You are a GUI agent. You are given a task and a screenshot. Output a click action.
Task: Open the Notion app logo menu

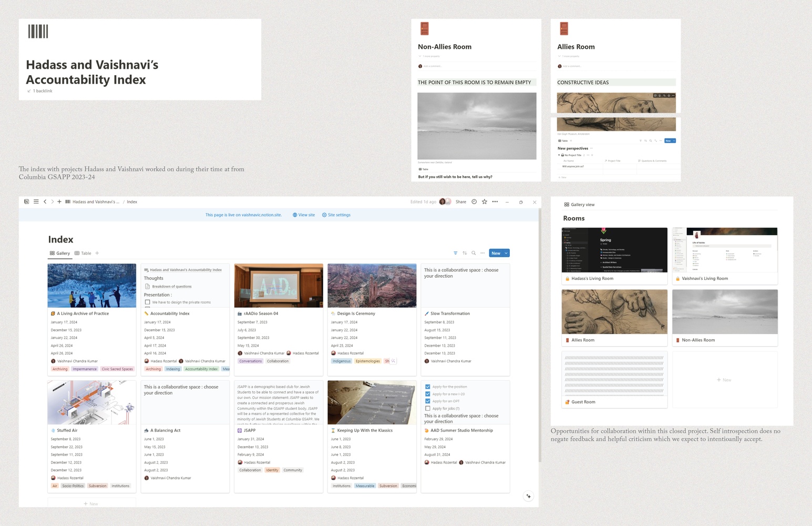tap(26, 201)
